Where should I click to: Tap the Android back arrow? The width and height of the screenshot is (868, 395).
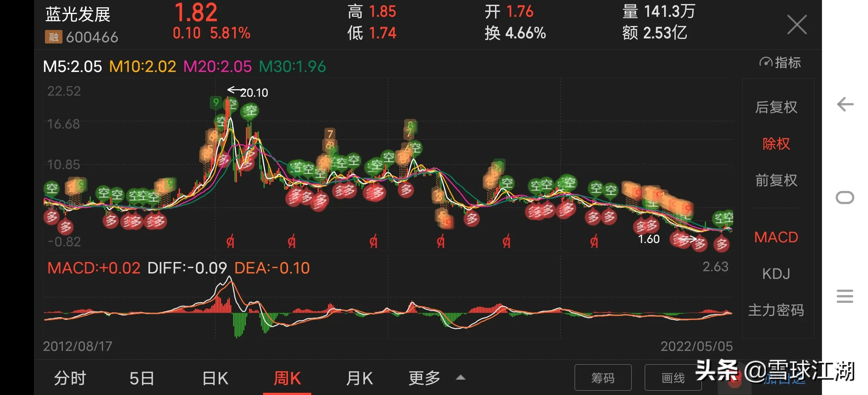tap(845, 105)
